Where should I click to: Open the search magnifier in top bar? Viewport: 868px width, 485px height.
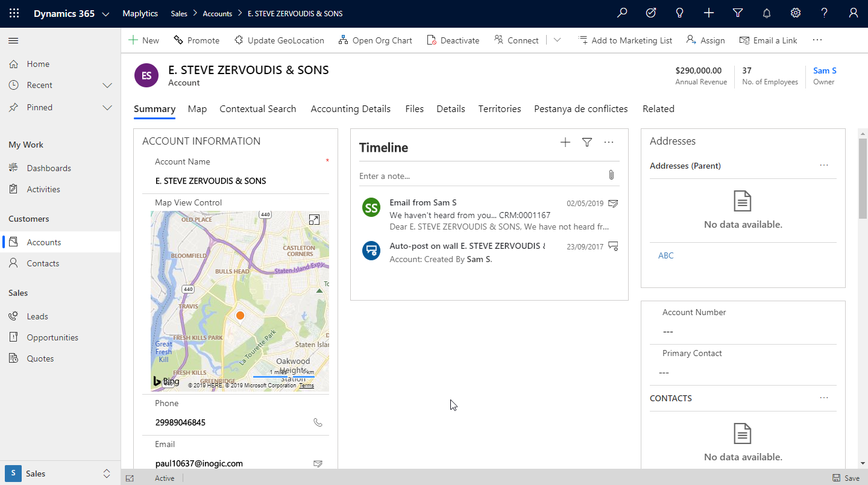pos(622,13)
